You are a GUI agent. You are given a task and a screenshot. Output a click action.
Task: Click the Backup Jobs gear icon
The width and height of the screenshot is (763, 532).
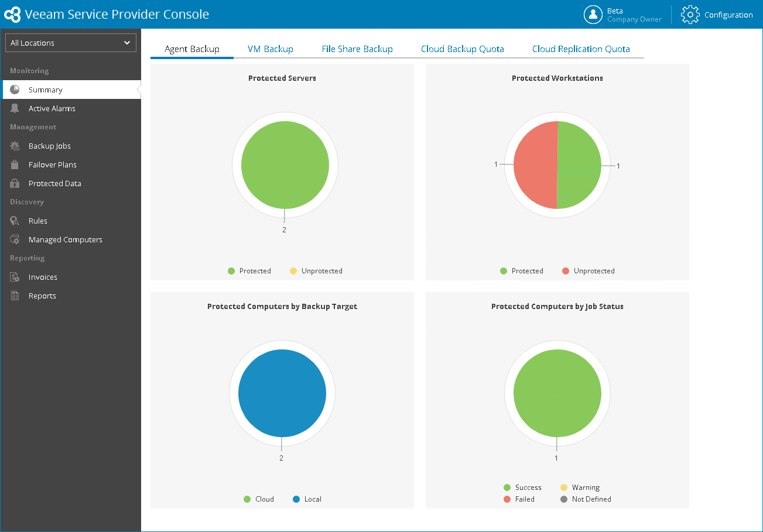click(x=15, y=146)
